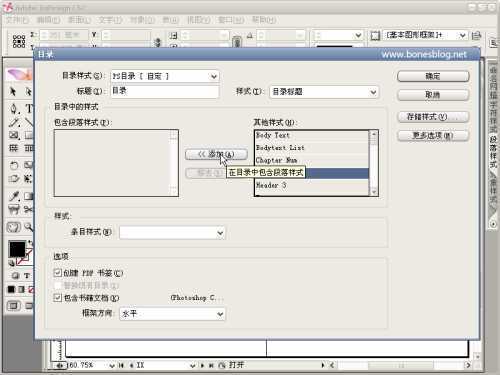The width and height of the screenshot is (500, 375).
Task: Open the 帮助 menu
Action: pos(263,20)
